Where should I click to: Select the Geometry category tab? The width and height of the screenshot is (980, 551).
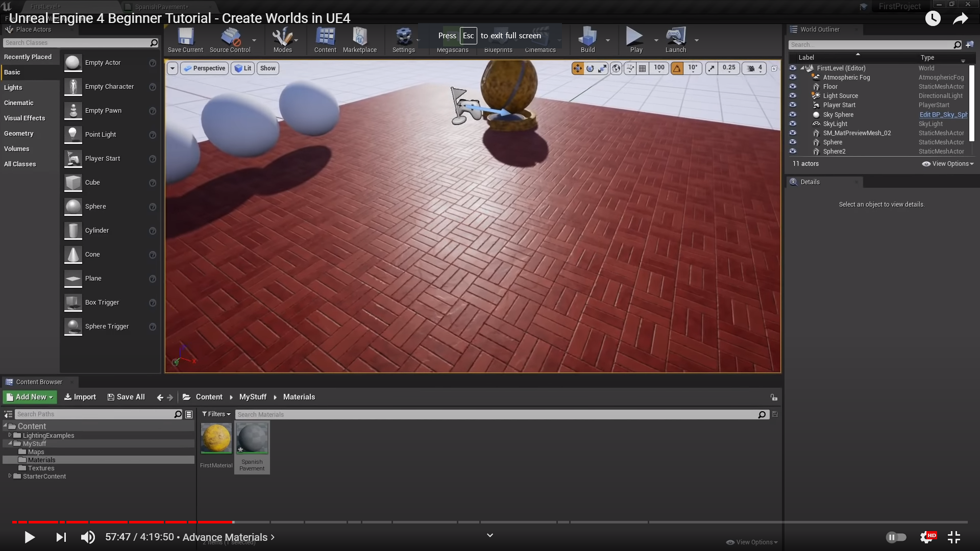tap(19, 134)
